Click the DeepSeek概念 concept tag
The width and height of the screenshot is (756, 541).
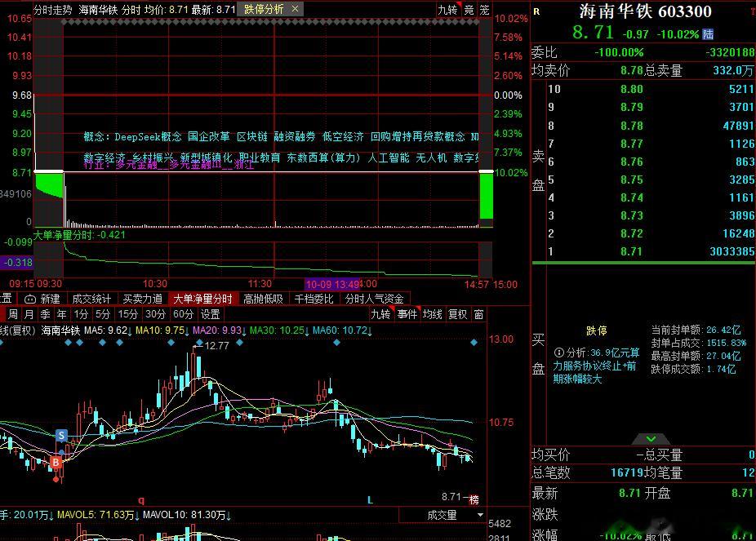tap(148, 137)
